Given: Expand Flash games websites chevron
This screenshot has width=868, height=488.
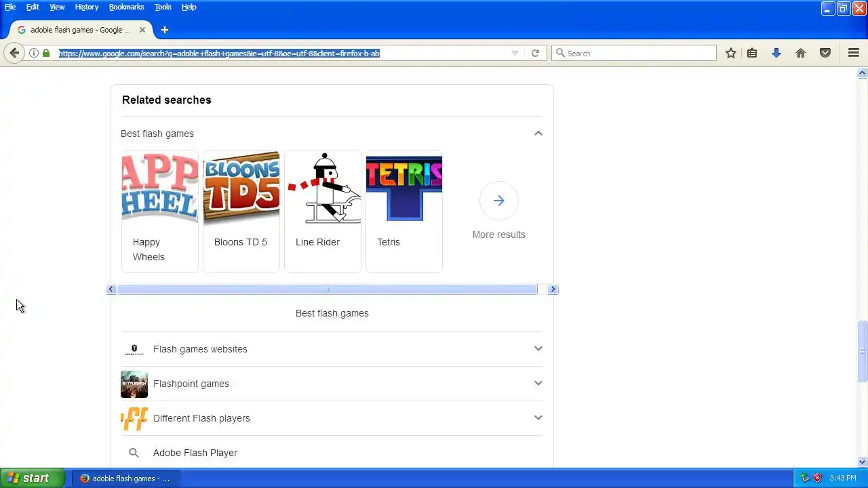Looking at the screenshot, I should point(538,349).
